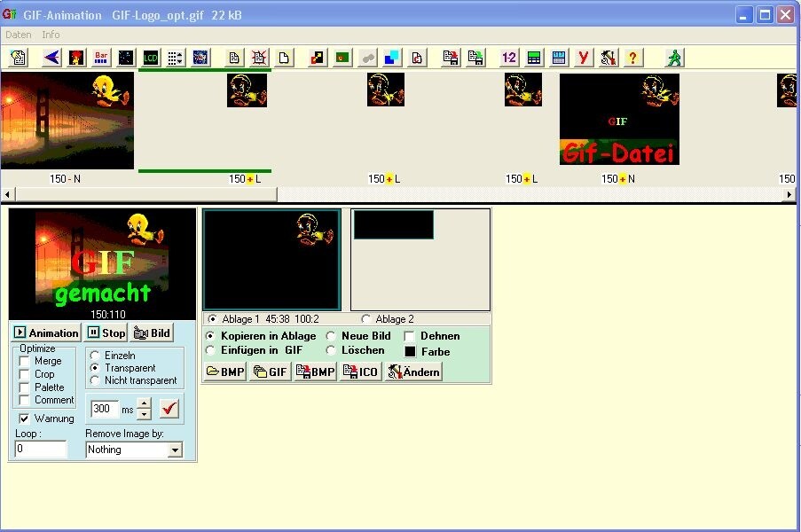This screenshot has width=801, height=532.
Task: Select the 'Gif-Datei' frame thumbnail
Action: point(619,119)
